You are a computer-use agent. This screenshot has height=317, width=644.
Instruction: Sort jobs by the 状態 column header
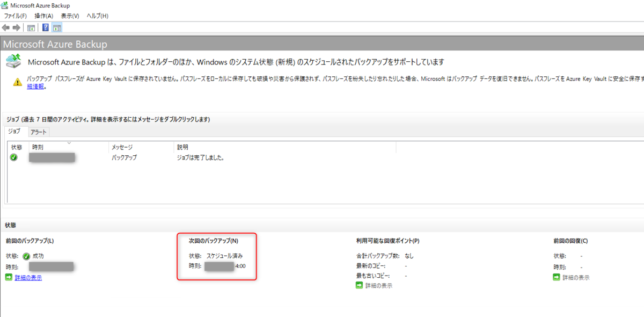coord(17,147)
